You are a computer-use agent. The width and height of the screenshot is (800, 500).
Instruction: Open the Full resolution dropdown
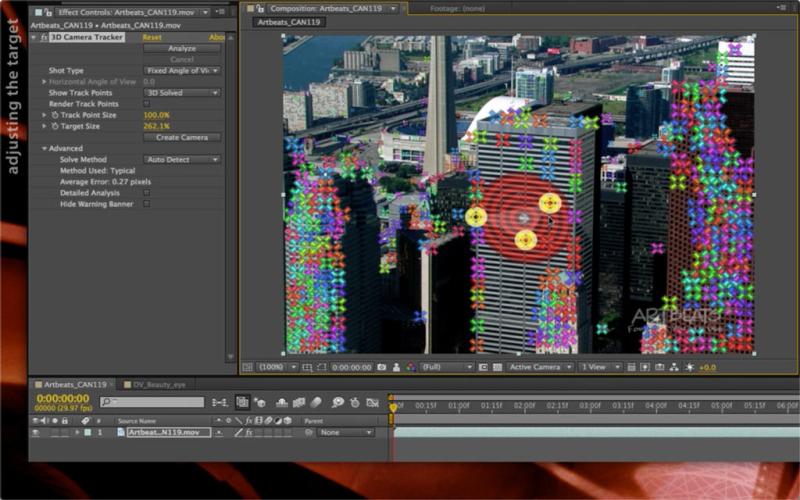click(x=446, y=367)
